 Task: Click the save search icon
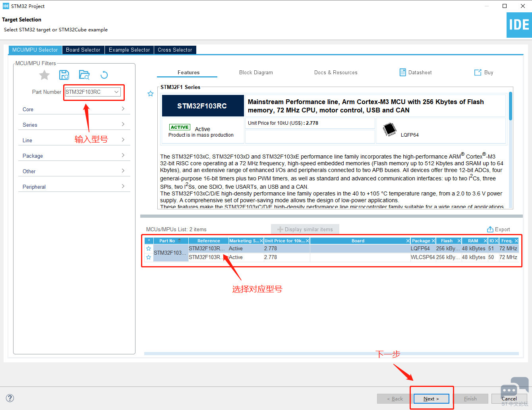64,75
